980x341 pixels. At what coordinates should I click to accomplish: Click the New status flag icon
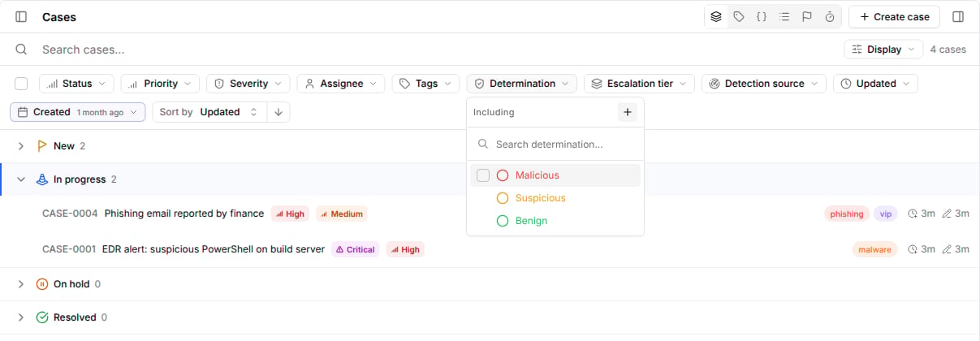tap(42, 146)
